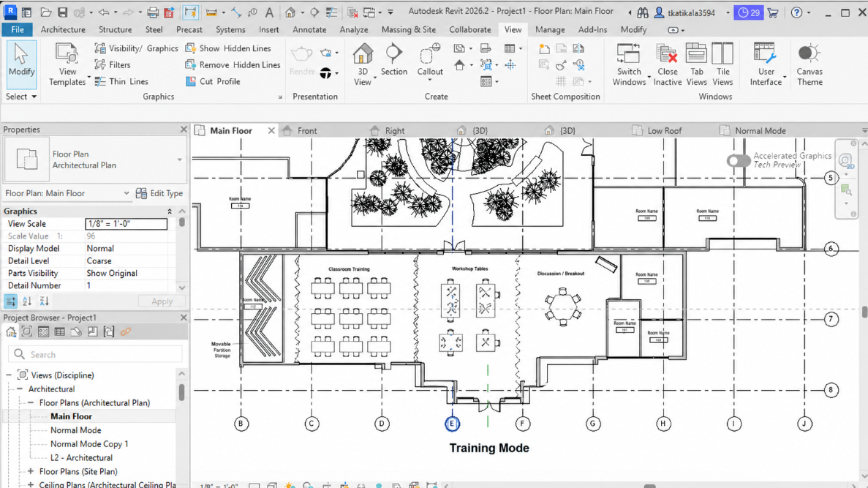Toggle Canvas Theme

pos(809,65)
